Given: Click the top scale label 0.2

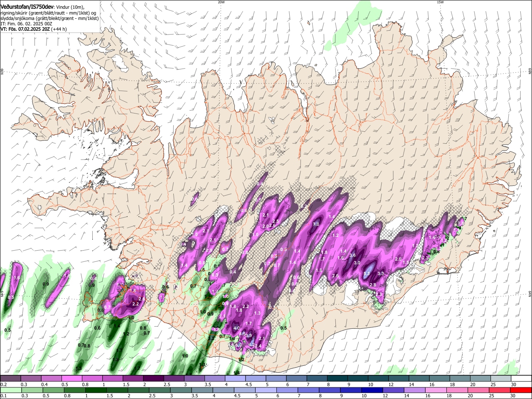Looking at the screenshot, I should point(3,384).
